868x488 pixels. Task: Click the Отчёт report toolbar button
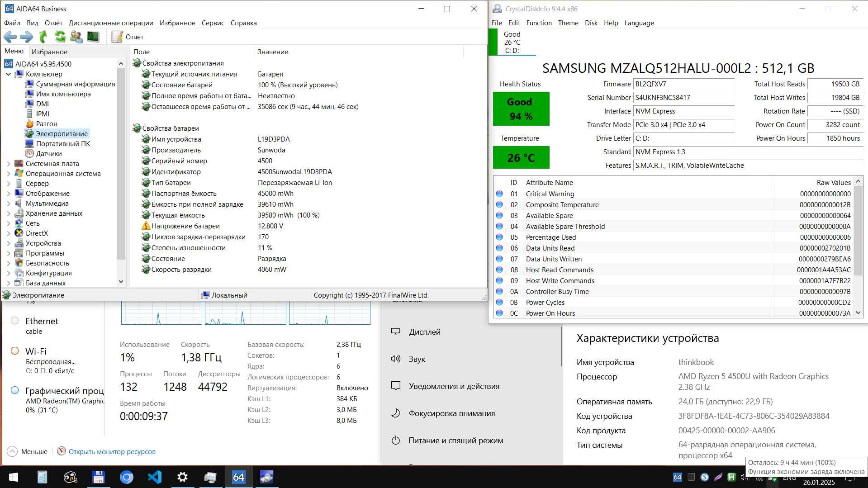pos(127,37)
